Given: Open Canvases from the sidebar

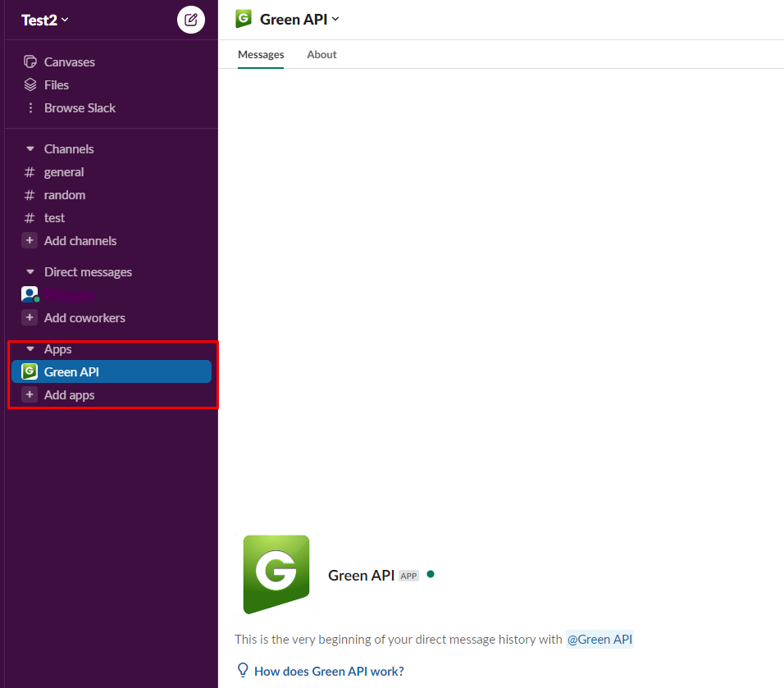Looking at the screenshot, I should (x=69, y=62).
